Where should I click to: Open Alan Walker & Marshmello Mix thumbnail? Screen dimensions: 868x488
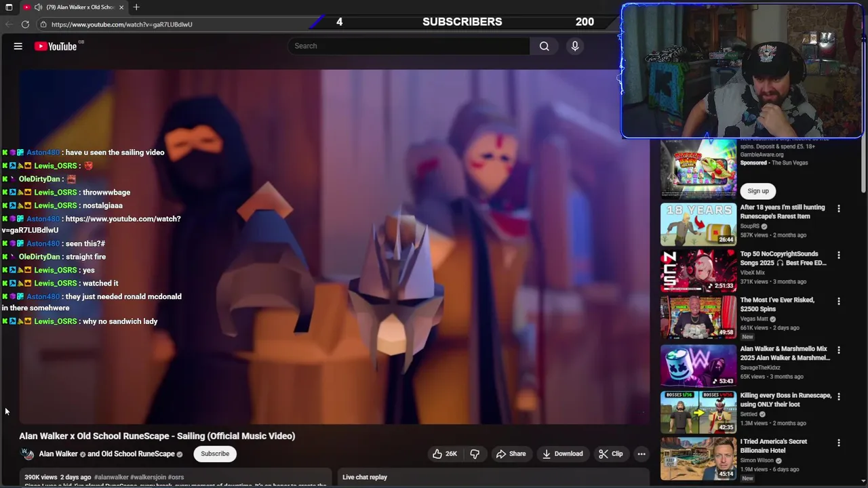click(x=698, y=365)
